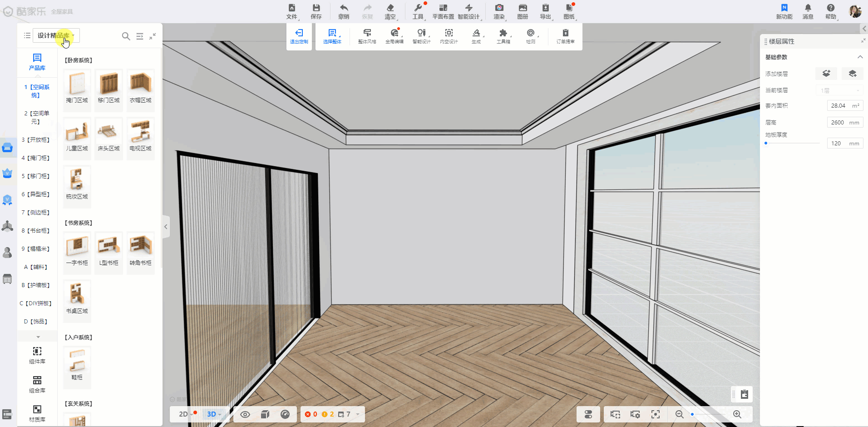Click the 平面布置 button
Image resolution: width=868 pixels, height=427 pixels.
(443, 11)
